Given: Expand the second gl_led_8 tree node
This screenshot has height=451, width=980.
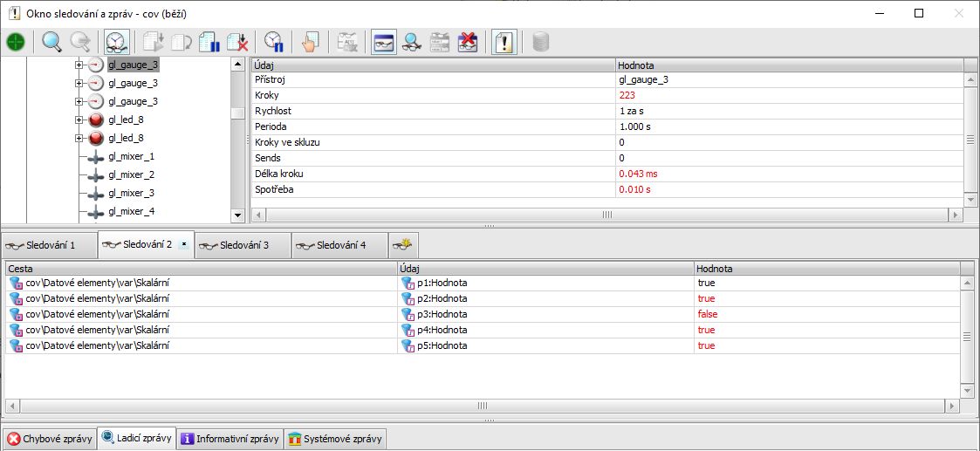Looking at the screenshot, I should click(79, 139).
